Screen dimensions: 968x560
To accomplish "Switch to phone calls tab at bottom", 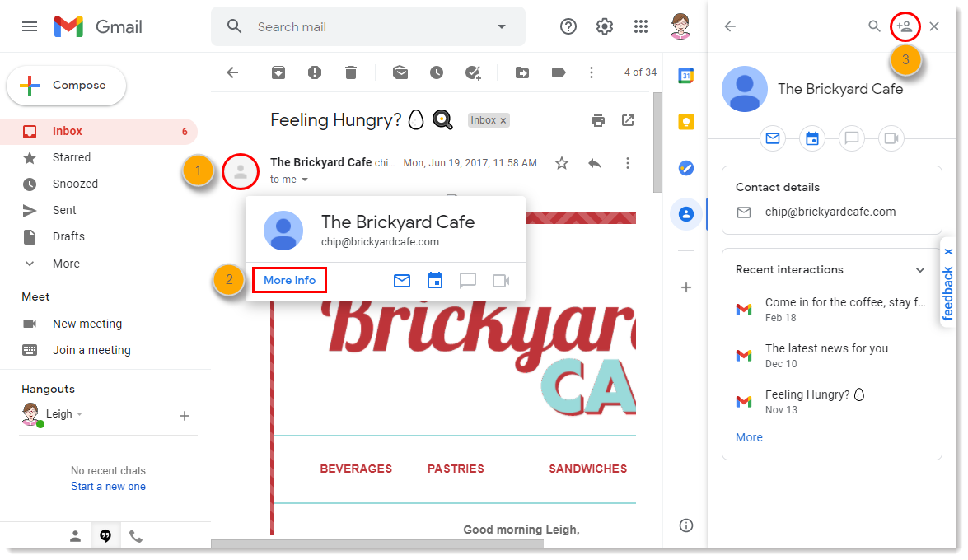I will click(x=136, y=536).
